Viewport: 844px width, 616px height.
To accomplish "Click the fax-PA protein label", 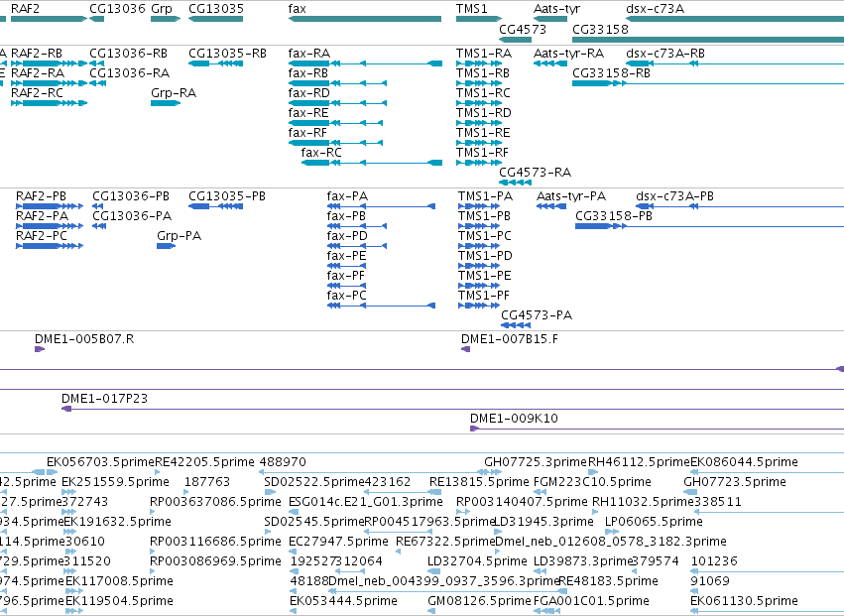I will point(347,196).
